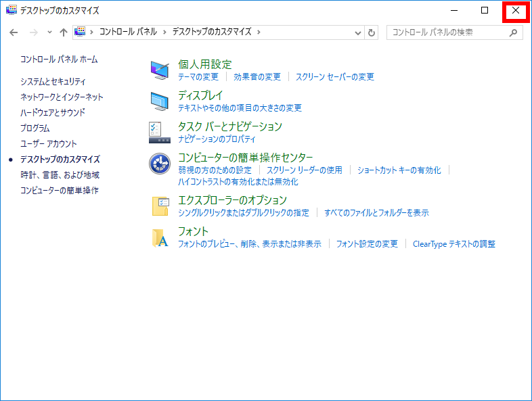Open プログラム in sidebar
The height and width of the screenshot is (401, 532).
pos(35,128)
